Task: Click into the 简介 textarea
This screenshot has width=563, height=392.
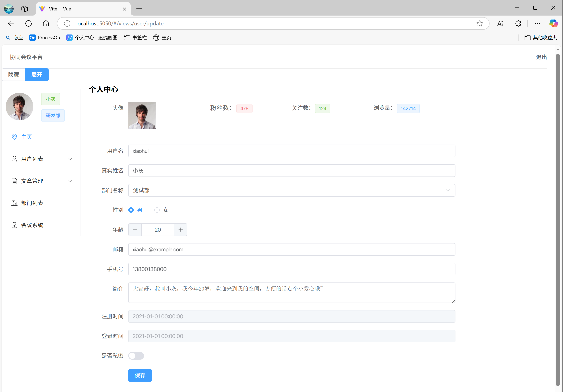Action: point(292,293)
